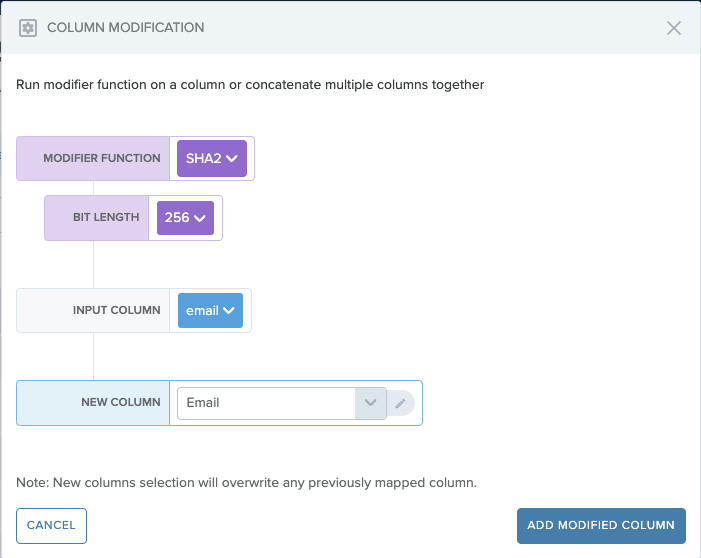Viewport: 701px width, 558px height.
Task: Click the overwrite note text at bottom
Action: pyautogui.click(x=246, y=483)
